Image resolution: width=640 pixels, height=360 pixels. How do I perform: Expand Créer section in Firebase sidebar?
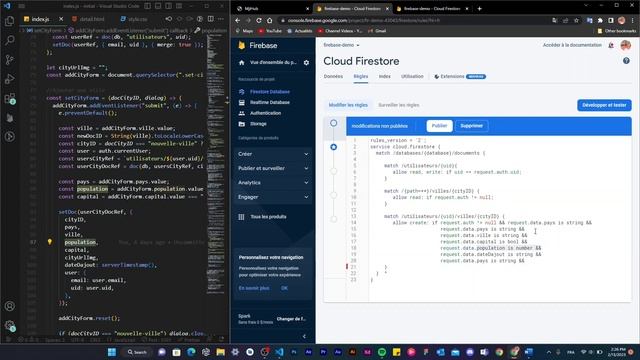pyautogui.click(x=273, y=154)
